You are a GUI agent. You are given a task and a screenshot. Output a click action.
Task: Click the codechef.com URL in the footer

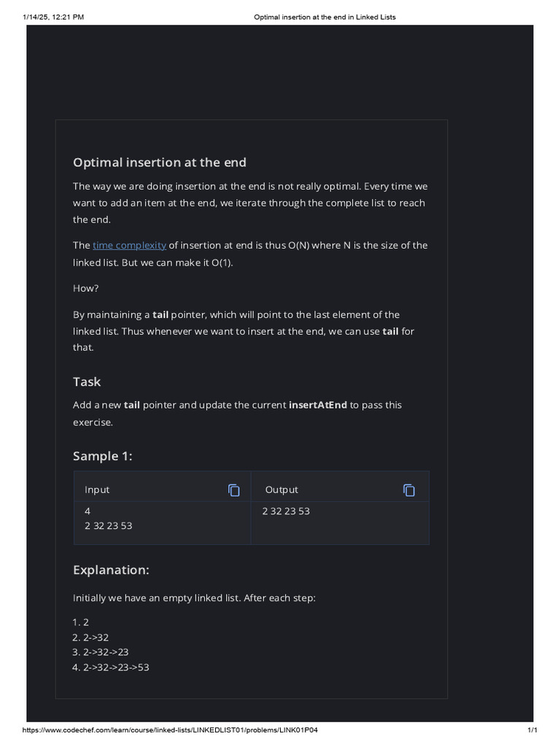point(171,730)
